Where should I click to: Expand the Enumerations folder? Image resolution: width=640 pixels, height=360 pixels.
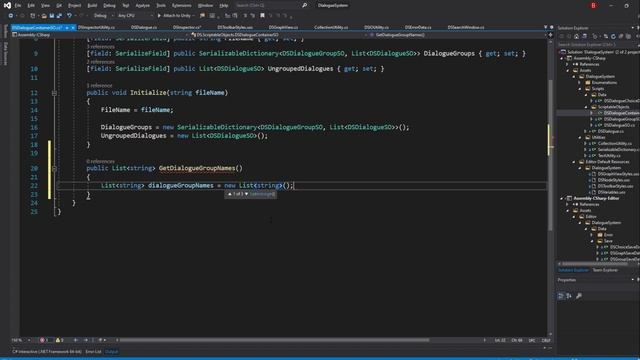coord(580,82)
